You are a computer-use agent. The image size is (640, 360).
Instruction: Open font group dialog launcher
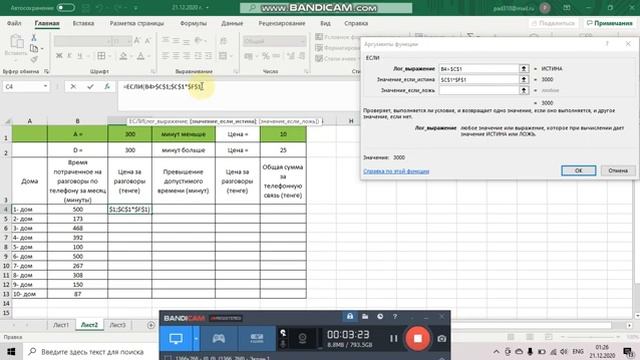pos(153,71)
